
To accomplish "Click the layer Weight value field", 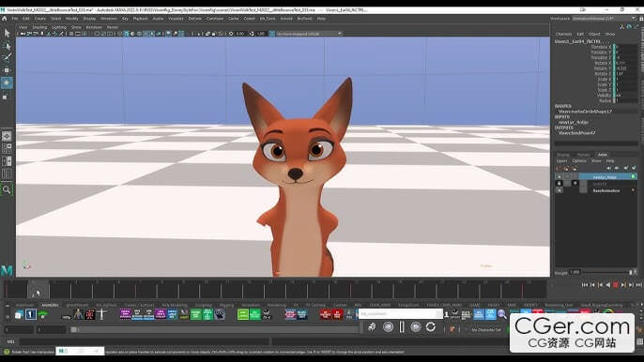I will (575, 272).
